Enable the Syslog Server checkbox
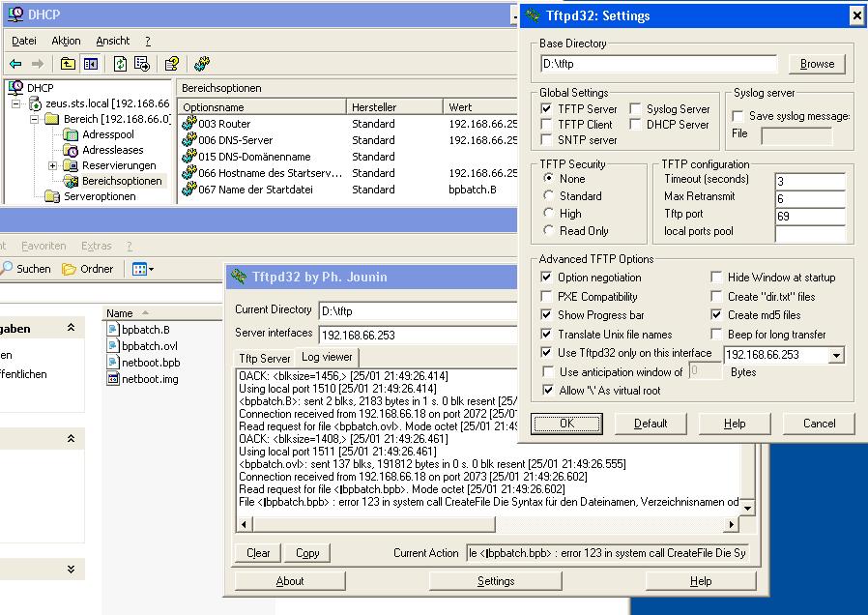 (635, 108)
